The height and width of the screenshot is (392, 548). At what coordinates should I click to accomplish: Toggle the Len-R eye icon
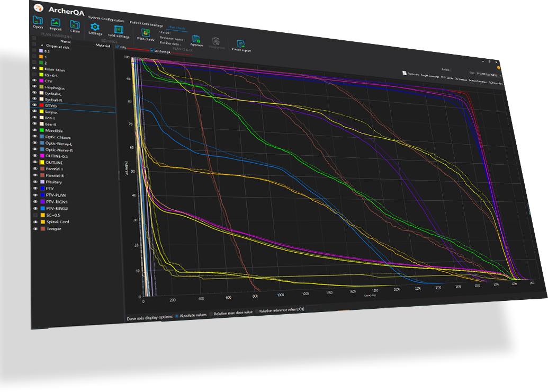[x=34, y=124]
